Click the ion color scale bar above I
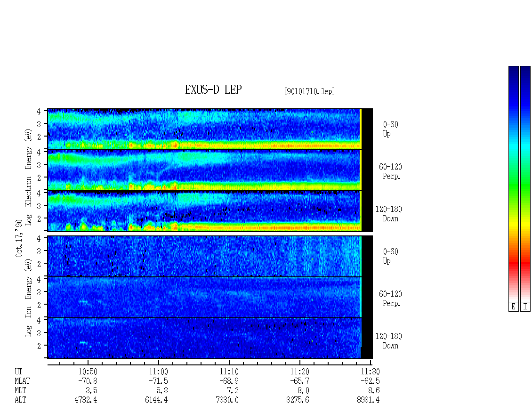Image resolution: width=532 pixels, height=412 pixels. [x=525, y=184]
